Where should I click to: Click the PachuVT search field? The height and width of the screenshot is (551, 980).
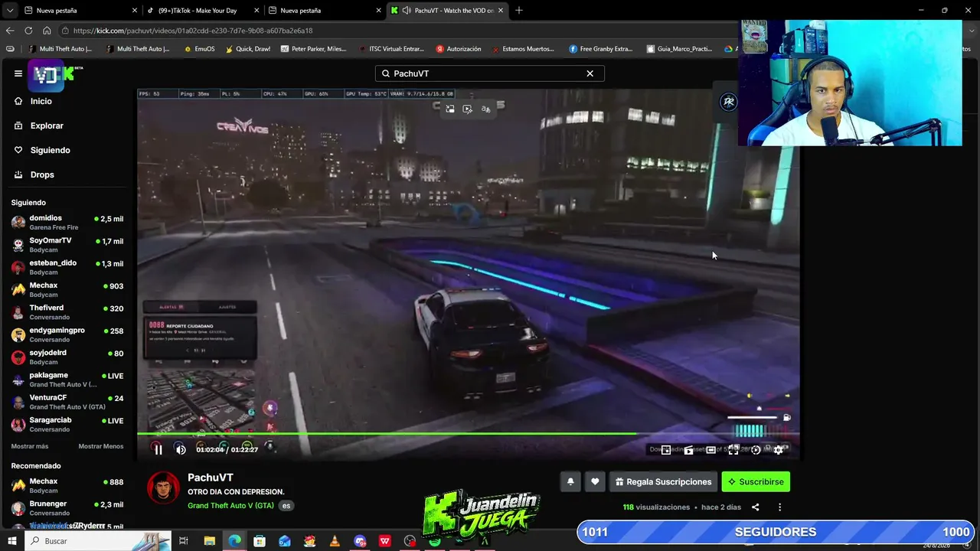pyautogui.click(x=490, y=73)
